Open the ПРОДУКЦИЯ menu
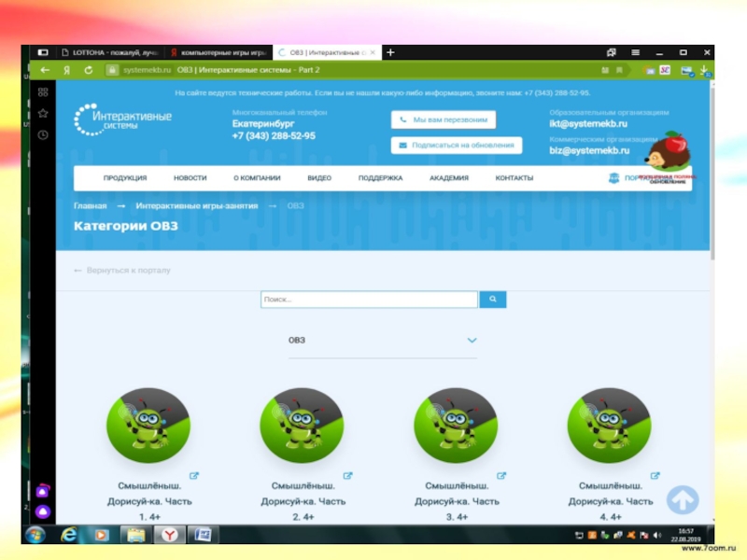The height and width of the screenshot is (560, 747). tap(125, 177)
